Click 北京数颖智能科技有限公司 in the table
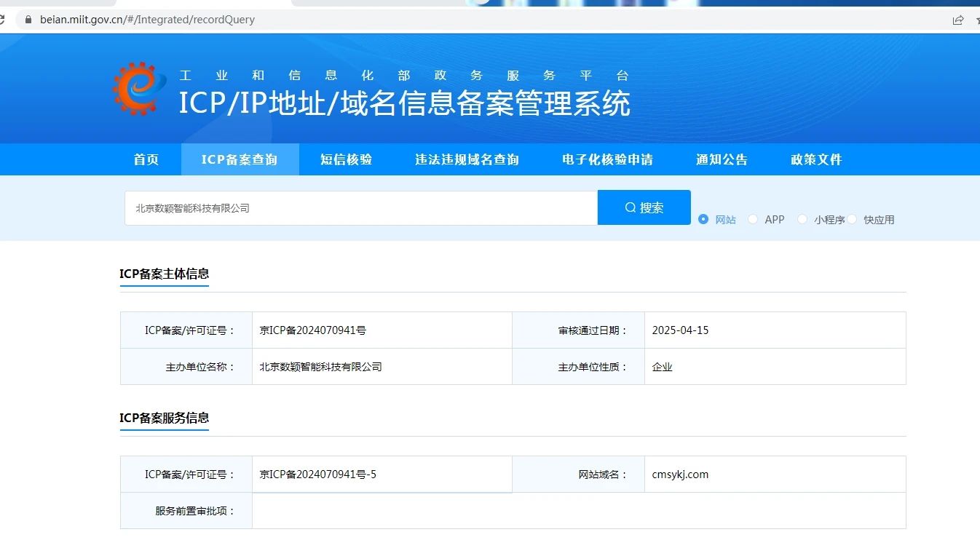Screen dimensions: 980x556 tap(321, 367)
